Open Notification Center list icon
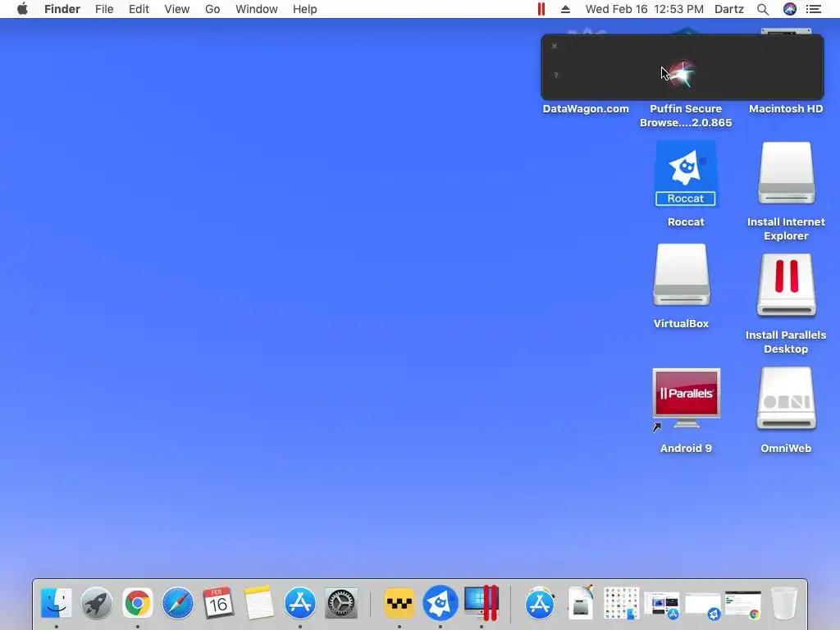This screenshot has width=840, height=630. click(x=814, y=9)
